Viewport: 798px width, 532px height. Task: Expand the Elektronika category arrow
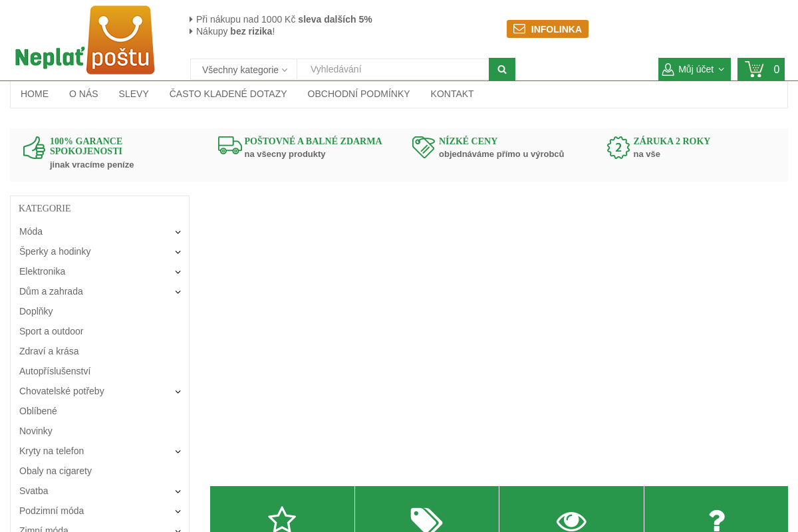(178, 272)
